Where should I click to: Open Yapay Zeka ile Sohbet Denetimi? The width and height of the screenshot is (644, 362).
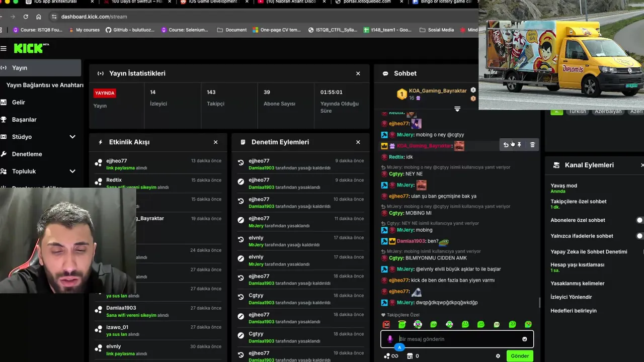click(x=589, y=252)
